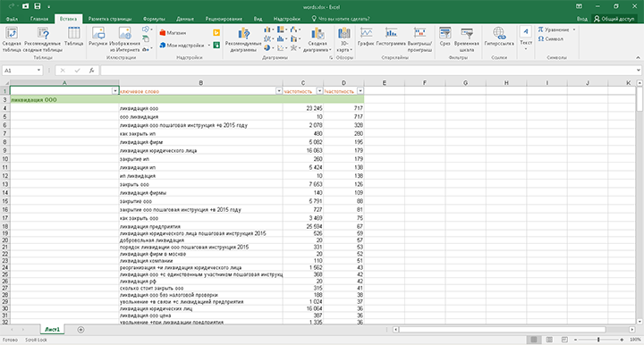Click the Что вы хотите сделать search box
Viewport: 644px width, 345px height.
pyautogui.click(x=341, y=19)
